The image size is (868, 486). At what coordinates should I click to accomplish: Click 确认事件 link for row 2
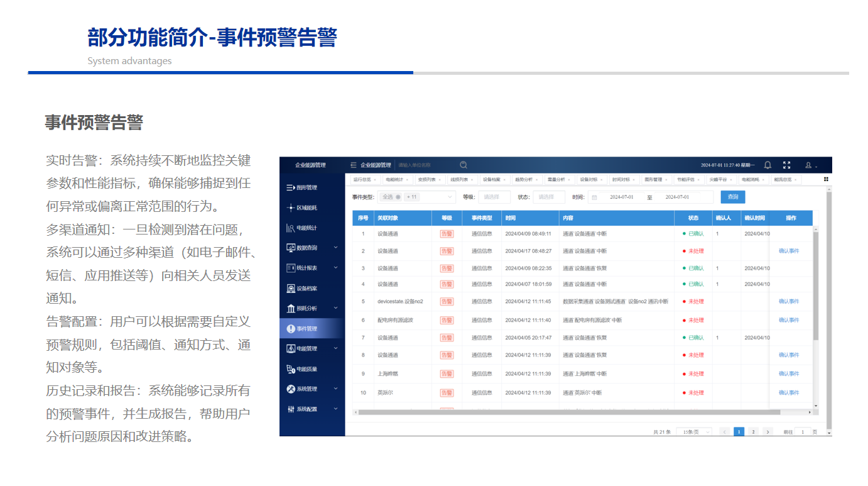tap(789, 251)
